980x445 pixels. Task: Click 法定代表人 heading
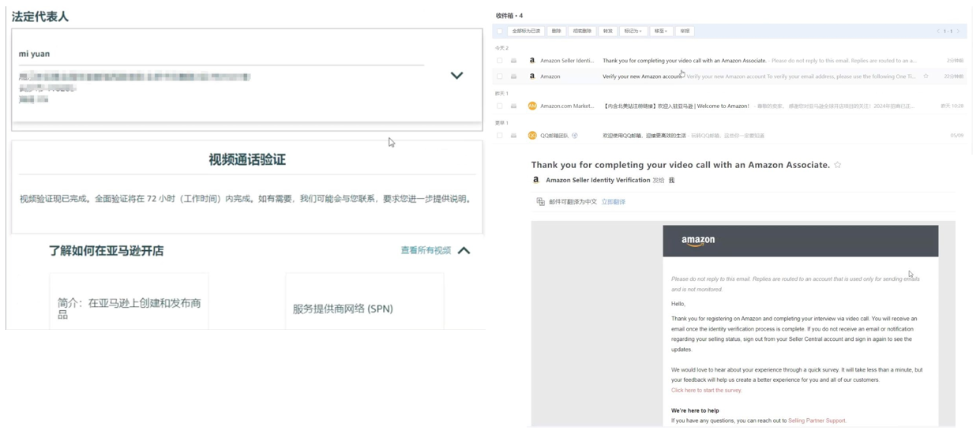pyautogui.click(x=39, y=16)
